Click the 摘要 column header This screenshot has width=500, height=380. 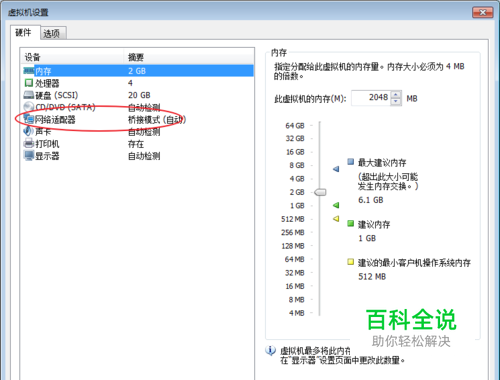coord(189,57)
